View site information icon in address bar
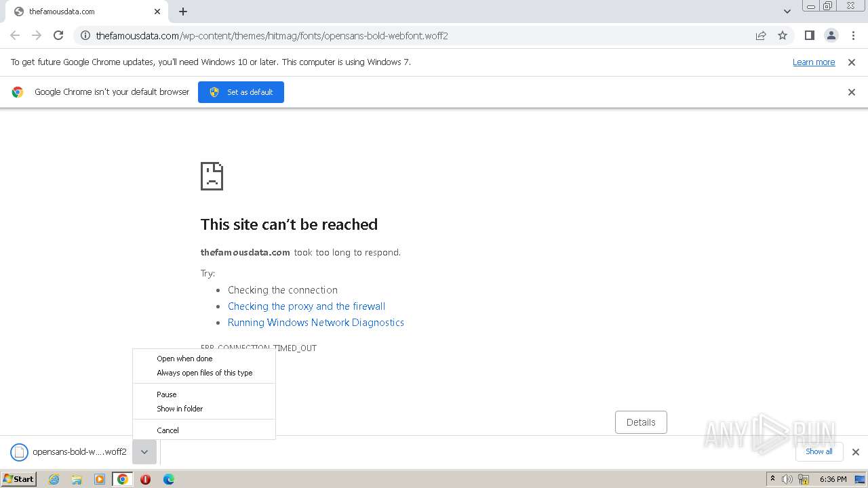This screenshot has width=868, height=488. 85,35
